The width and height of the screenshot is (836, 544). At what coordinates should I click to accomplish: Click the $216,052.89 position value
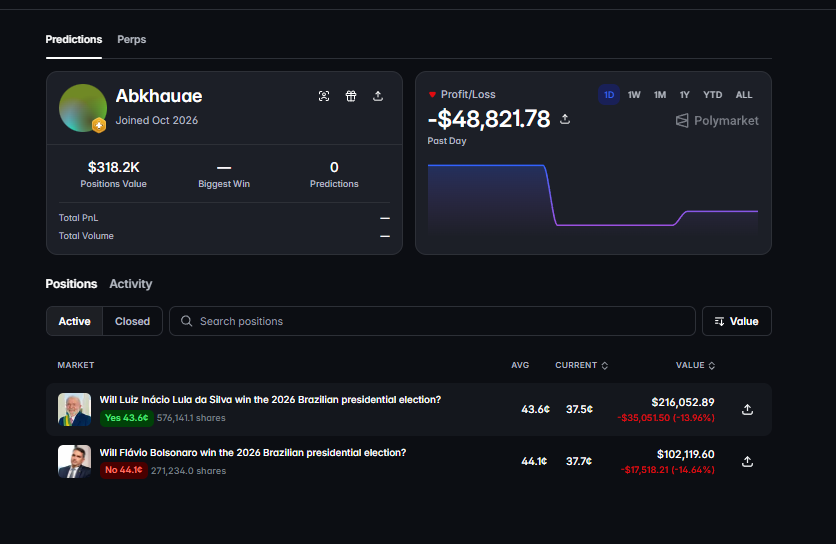click(x=682, y=402)
